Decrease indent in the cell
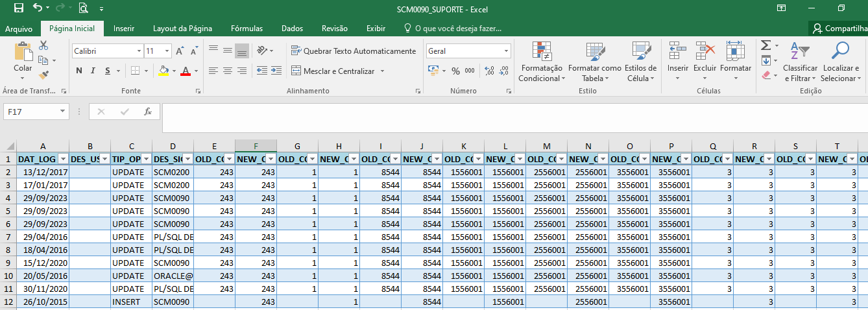The width and height of the screenshot is (868, 310). click(262, 71)
